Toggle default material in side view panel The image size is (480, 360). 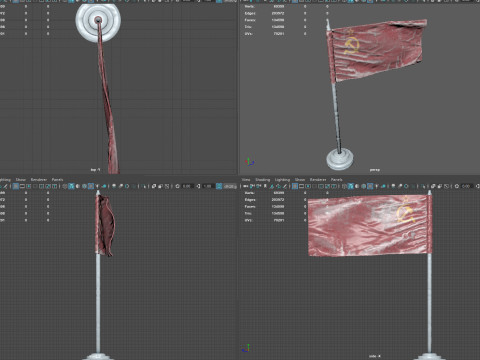click(357, 186)
